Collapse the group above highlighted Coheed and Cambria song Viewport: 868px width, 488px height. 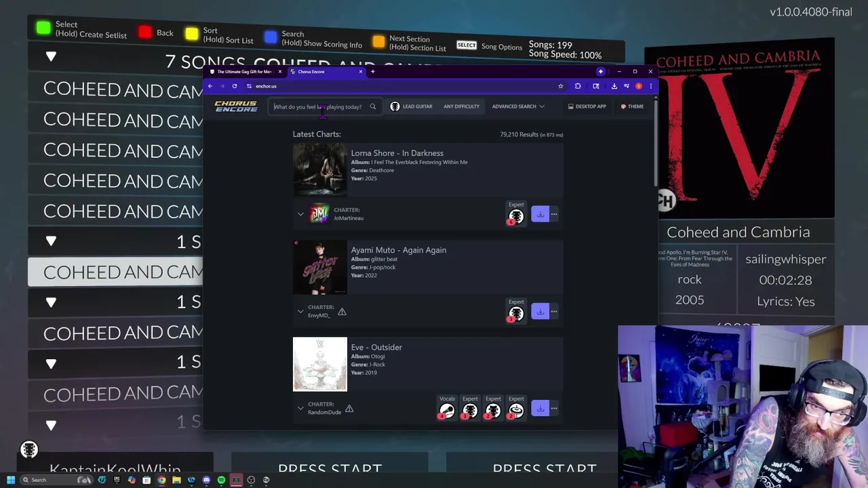pos(51,241)
